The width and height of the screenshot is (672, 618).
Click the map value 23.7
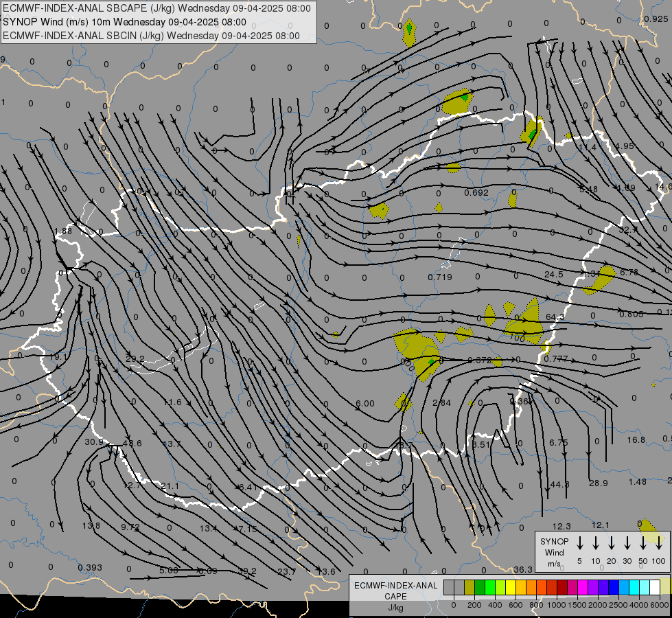coord(286,571)
